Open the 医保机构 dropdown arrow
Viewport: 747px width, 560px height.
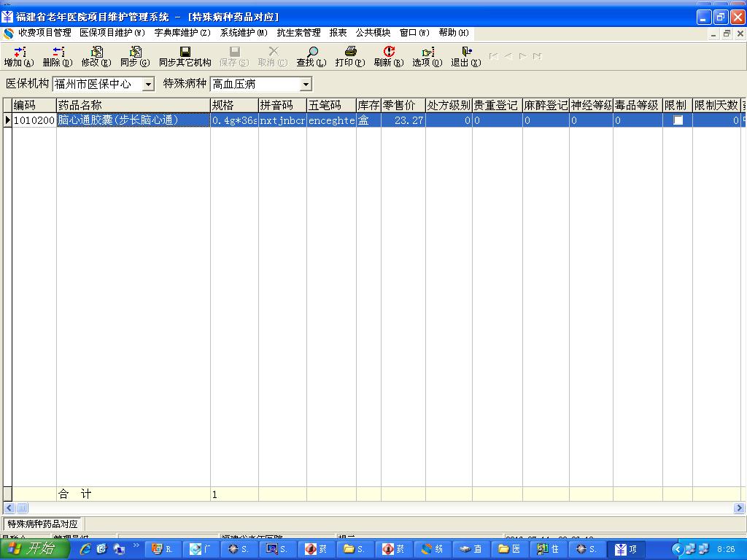[x=149, y=85]
